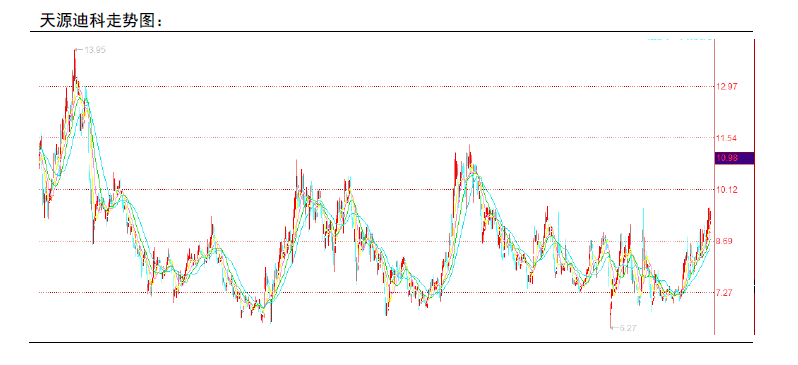The image size is (798, 365).
Task: Click the highlighted 10.98 current price marker
Action: click(734, 158)
